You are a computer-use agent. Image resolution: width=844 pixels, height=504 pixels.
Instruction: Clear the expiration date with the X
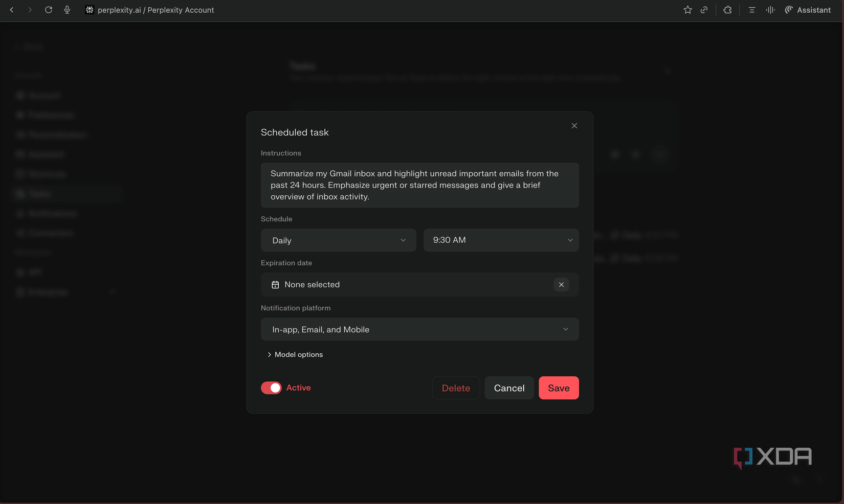[561, 285]
